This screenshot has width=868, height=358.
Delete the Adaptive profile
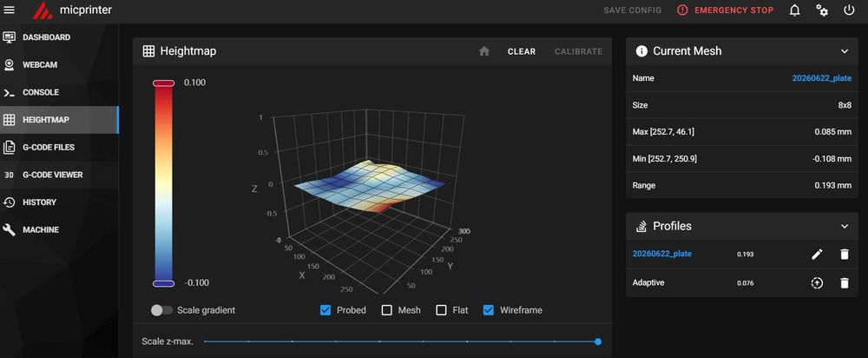[x=845, y=282]
